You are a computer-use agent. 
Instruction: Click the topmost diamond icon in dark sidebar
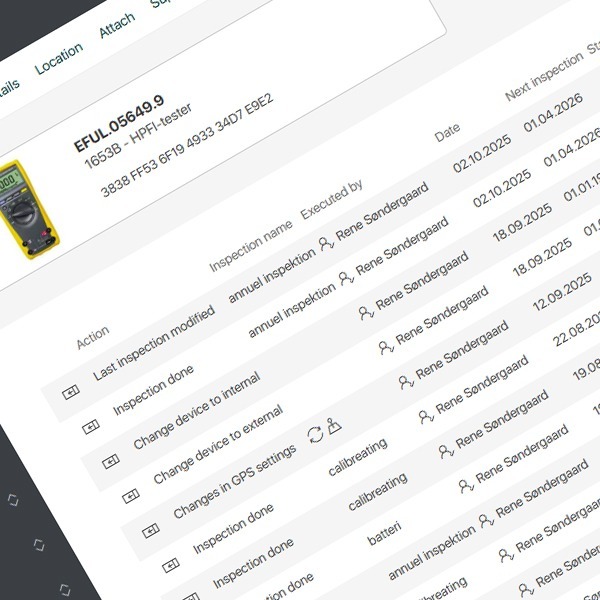pos(13,497)
